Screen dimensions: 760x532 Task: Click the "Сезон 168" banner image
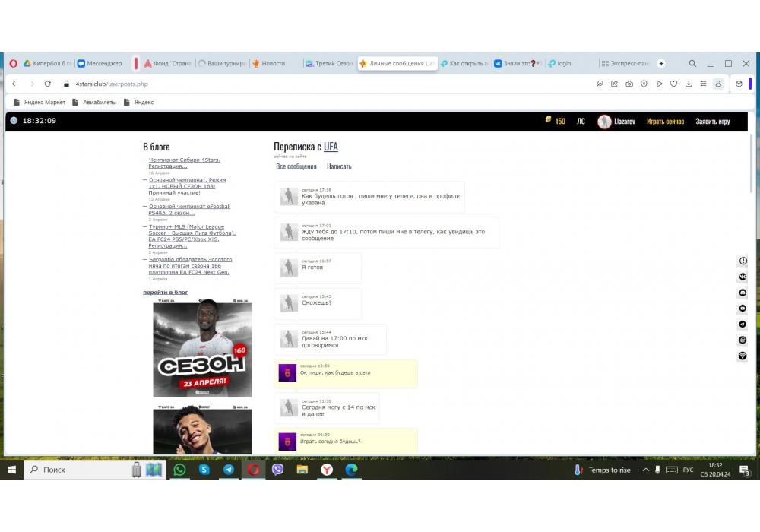(x=202, y=348)
